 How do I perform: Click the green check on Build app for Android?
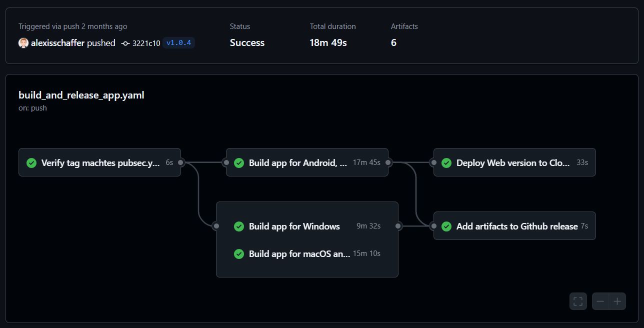(x=238, y=162)
